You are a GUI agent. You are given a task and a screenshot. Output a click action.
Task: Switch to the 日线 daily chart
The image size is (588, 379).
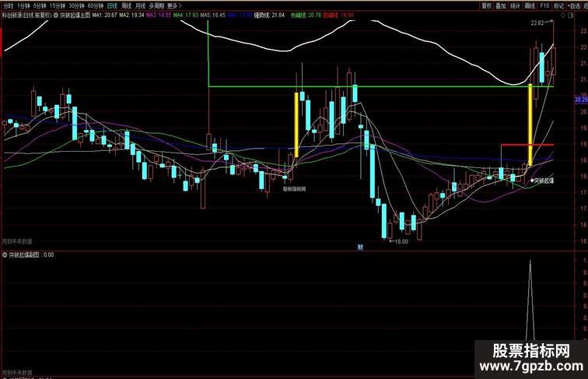pos(112,5)
